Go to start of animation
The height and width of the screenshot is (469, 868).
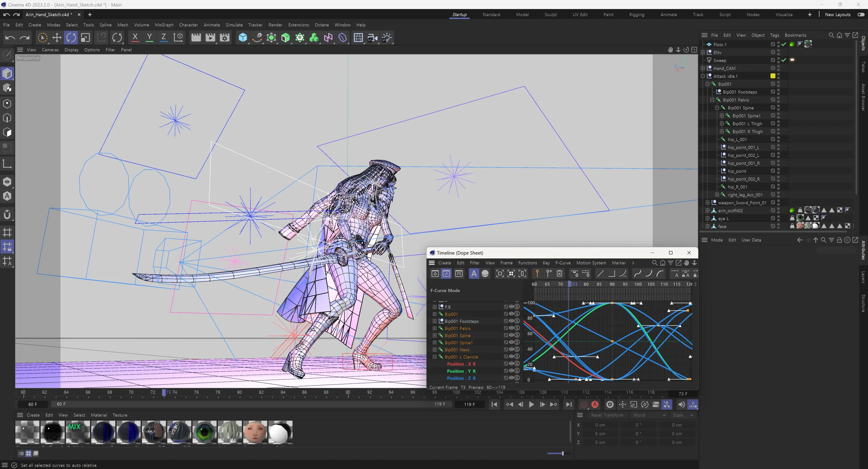point(494,404)
